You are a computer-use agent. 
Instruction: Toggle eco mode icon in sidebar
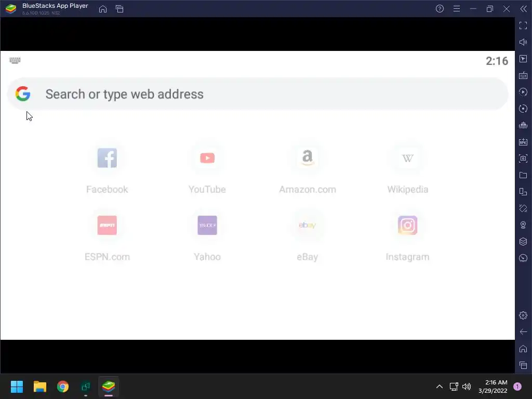coord(523,258)
